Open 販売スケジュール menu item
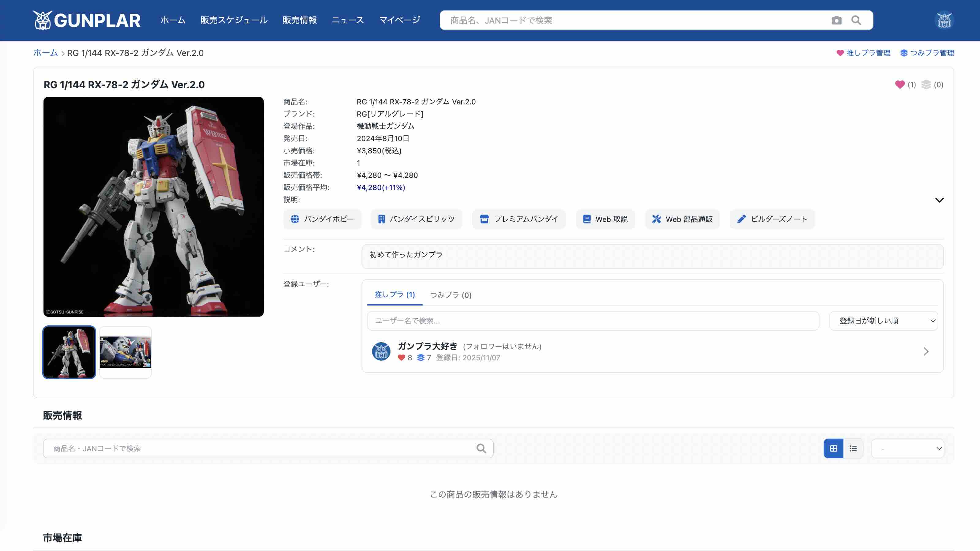The height and width of the screenshot is (551, 980). (234, 20)
